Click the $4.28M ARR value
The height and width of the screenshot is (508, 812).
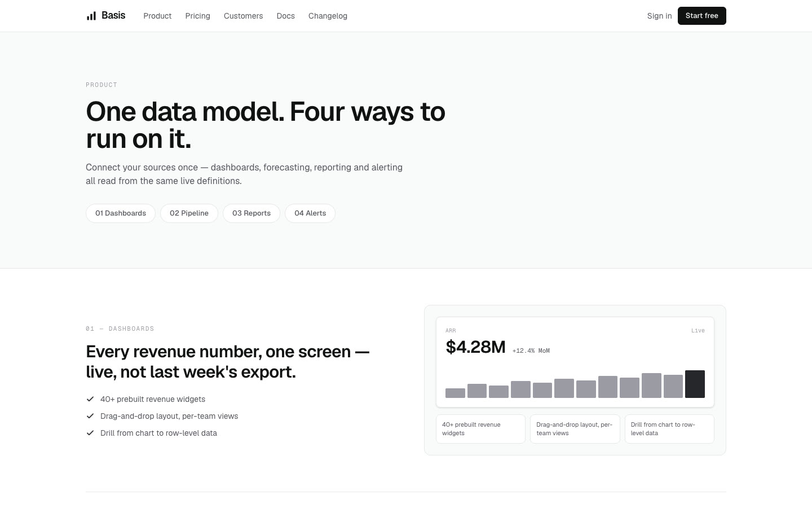(475, 347)
